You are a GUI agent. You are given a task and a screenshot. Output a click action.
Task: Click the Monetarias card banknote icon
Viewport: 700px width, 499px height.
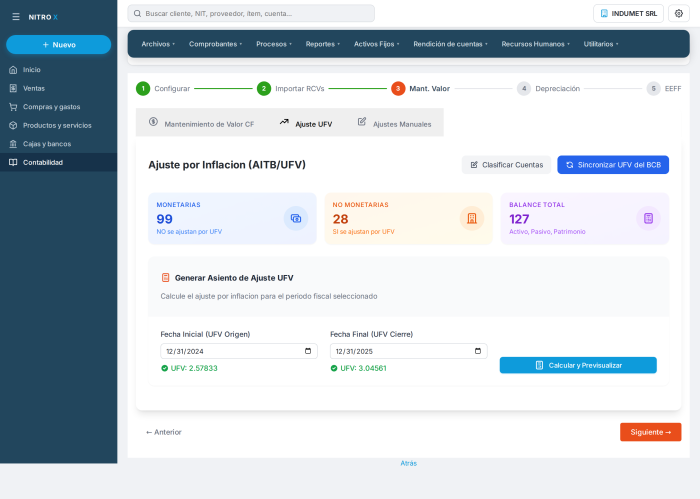click(296, 218)
